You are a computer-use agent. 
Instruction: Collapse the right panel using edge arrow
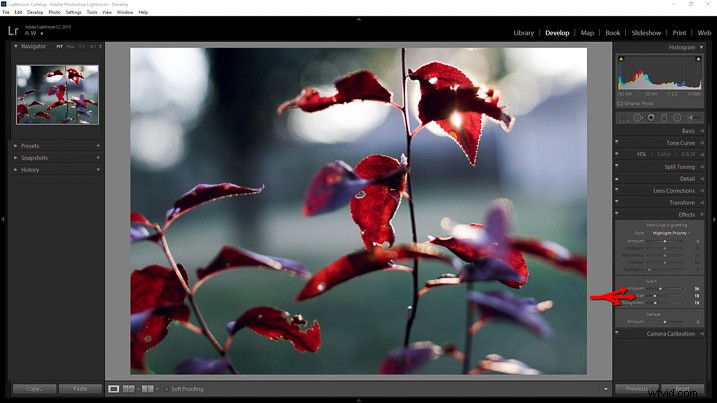tap(714, 220)
